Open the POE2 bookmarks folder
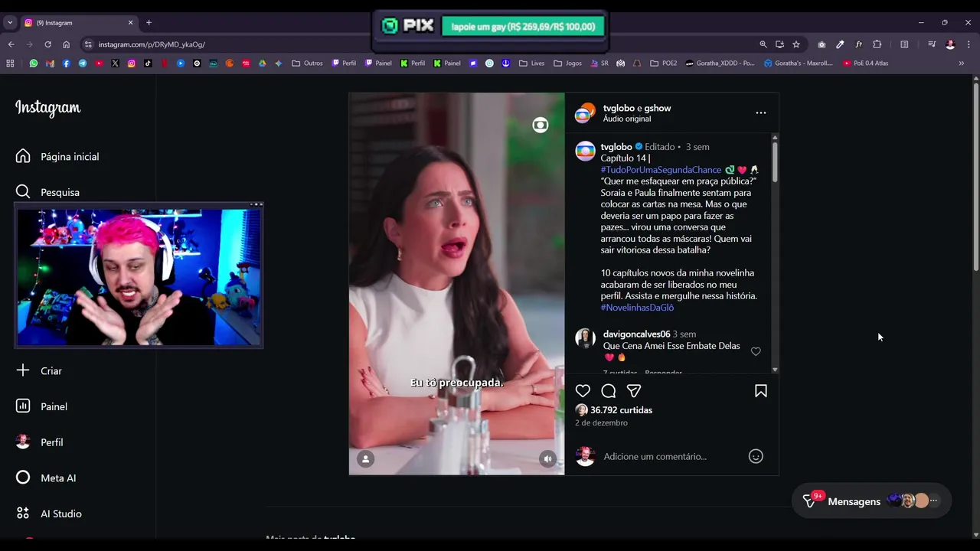The width and height of the screenshot is (980, 551). click(664, 64)
